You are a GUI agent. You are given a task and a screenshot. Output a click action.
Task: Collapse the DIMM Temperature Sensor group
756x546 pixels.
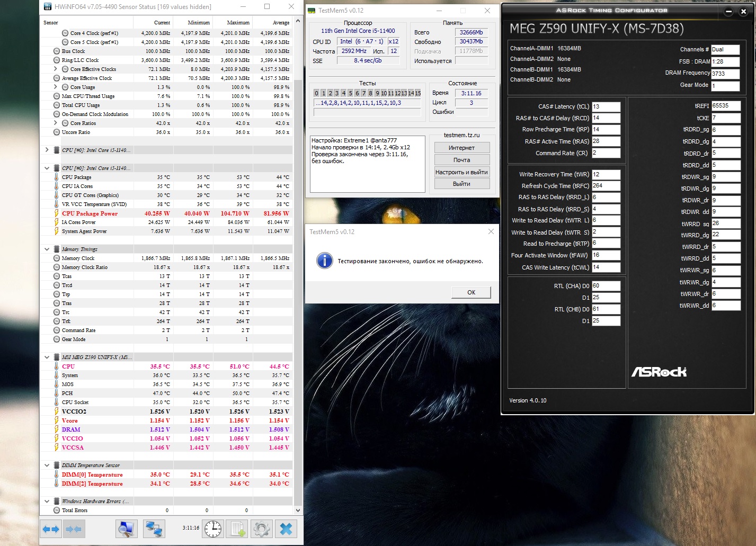click(x=47, y=466)
